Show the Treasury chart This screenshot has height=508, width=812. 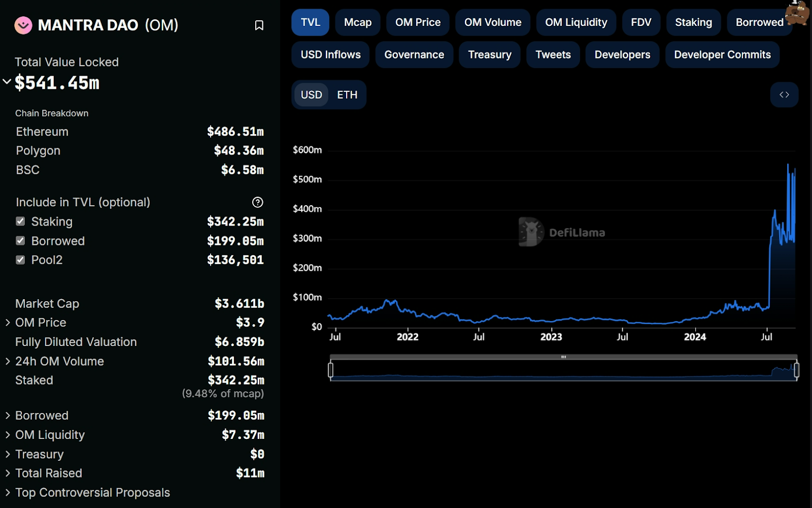(x=489, y=55)
